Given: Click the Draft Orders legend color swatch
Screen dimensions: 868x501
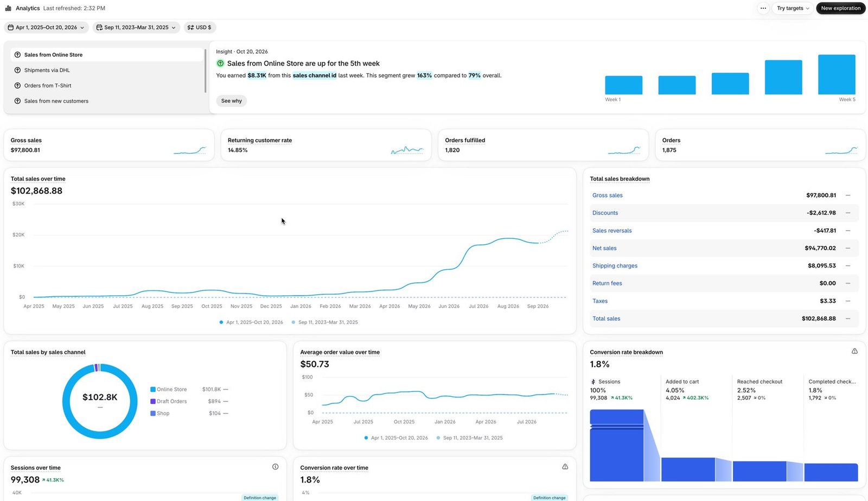Looking at the screenshot, I should coord(153,401).
